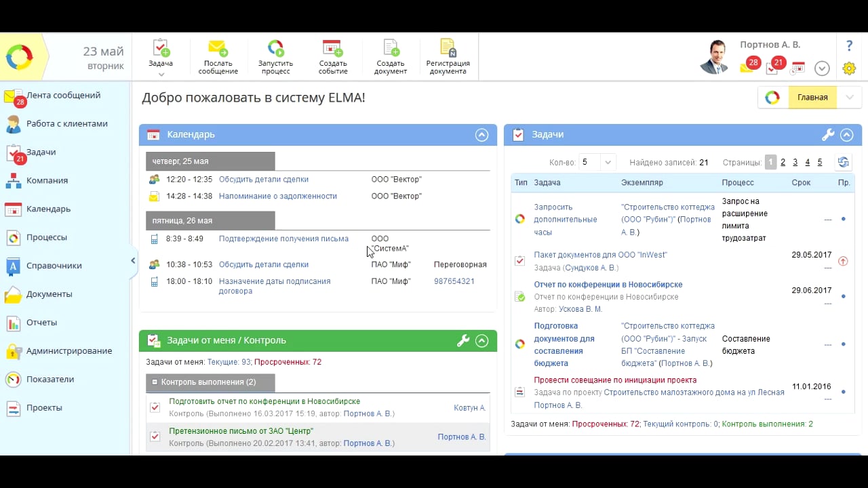Click the colored ring icon beside Главная

(x=772, y=98)
